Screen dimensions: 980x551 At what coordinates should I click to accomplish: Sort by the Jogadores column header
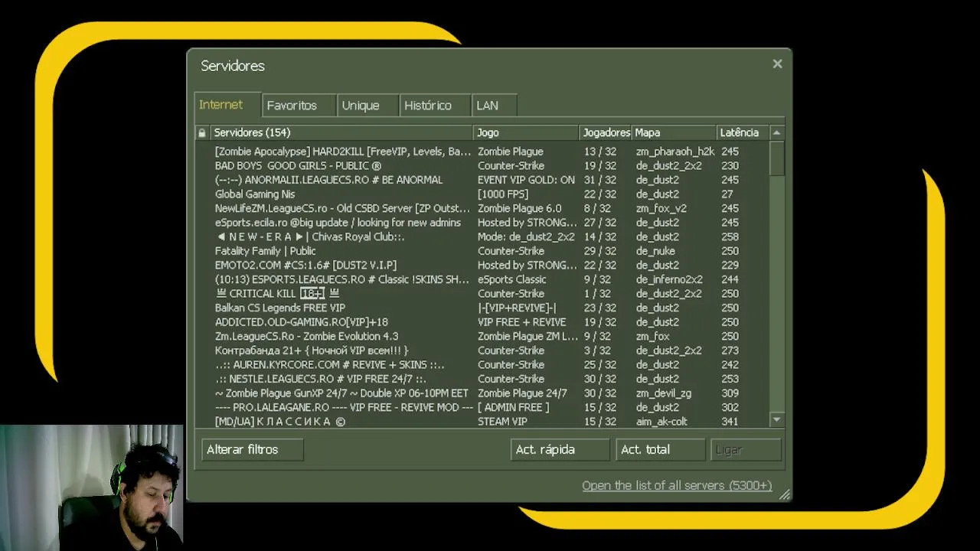(606, 132)
